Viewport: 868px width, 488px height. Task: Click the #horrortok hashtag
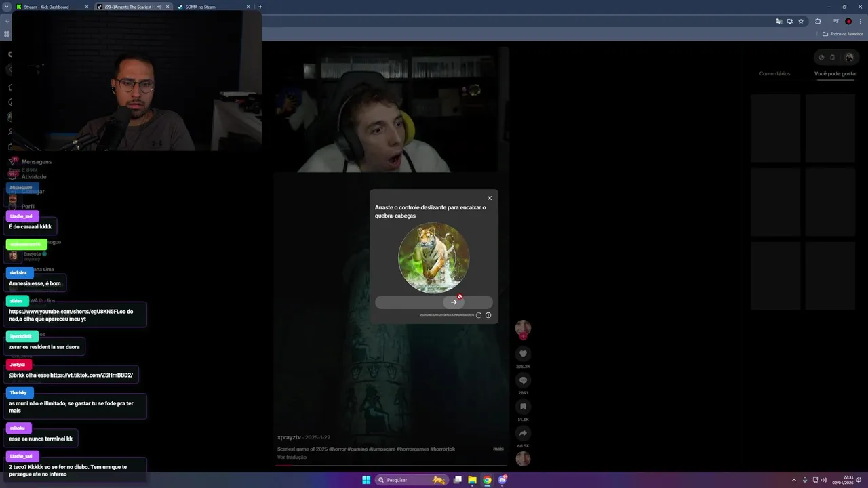pos(443,449)
